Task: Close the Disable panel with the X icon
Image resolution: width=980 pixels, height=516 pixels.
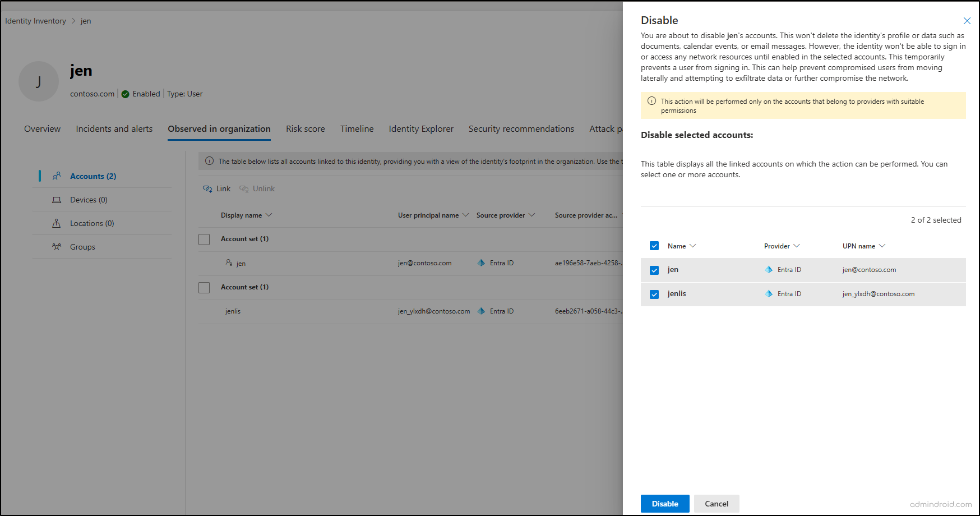Action: coord(967,21)
